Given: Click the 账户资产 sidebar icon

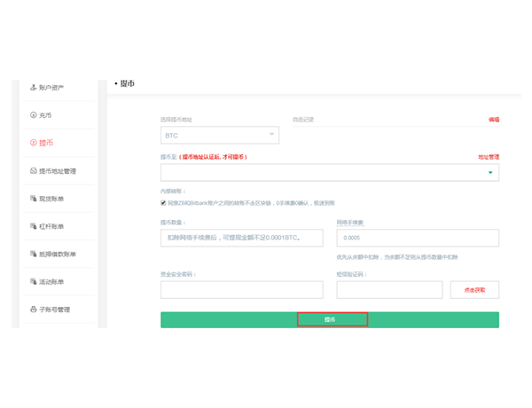Looking at the screenshot, I should pos(33,88).
